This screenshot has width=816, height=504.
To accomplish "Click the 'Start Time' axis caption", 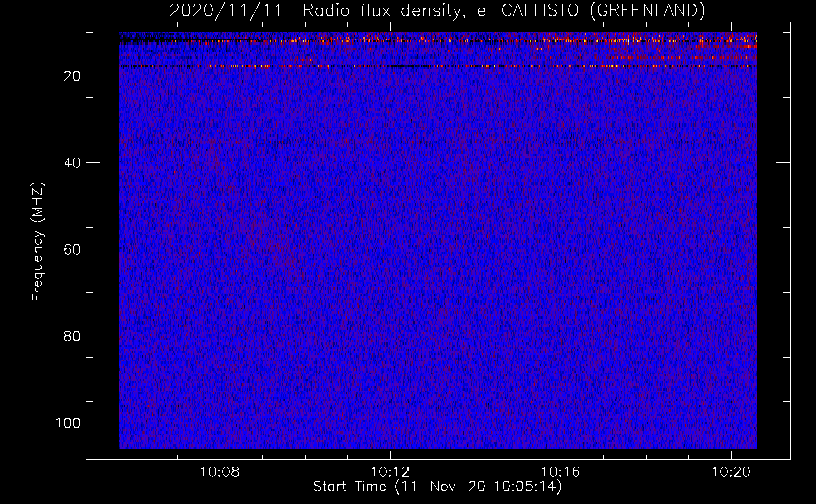I will coord(349,486).
